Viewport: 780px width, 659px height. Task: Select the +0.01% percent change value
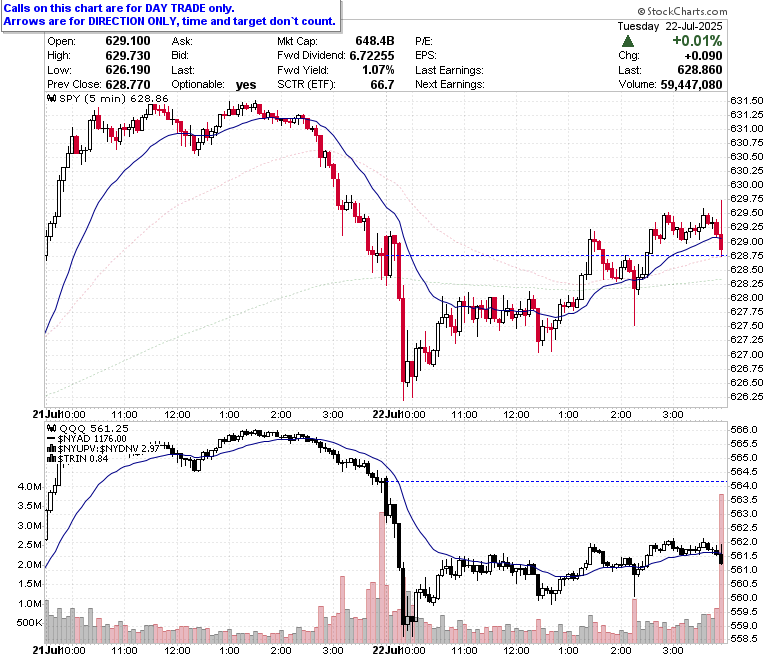(697, 41)
